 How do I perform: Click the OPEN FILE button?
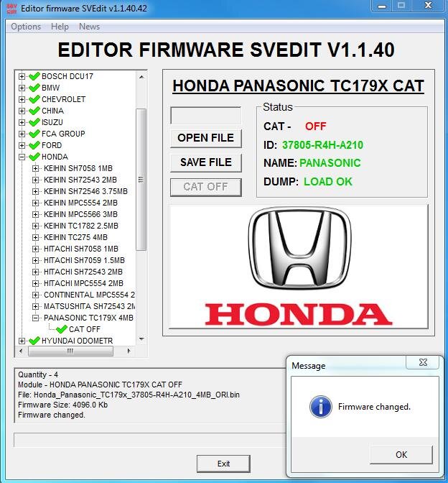(206, 138)
